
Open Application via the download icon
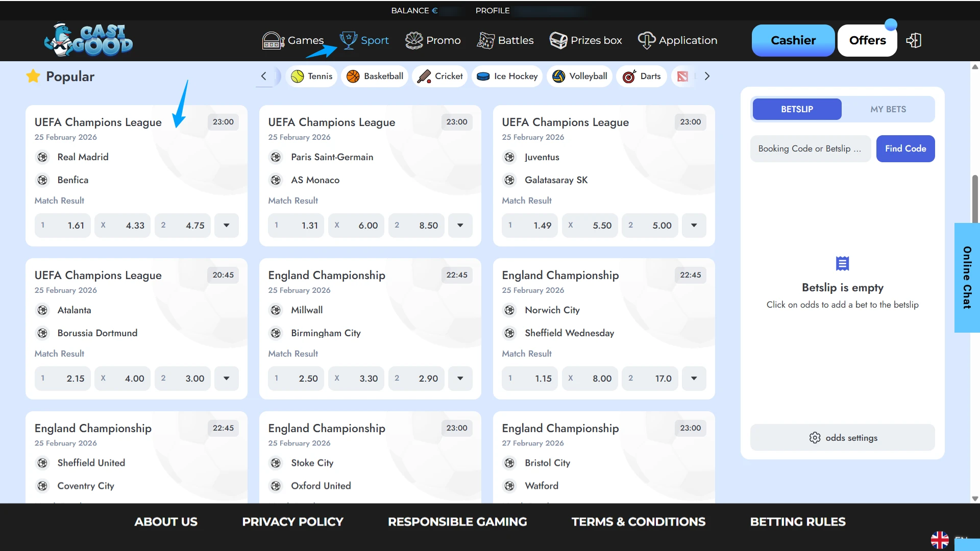tap(646, 40)
